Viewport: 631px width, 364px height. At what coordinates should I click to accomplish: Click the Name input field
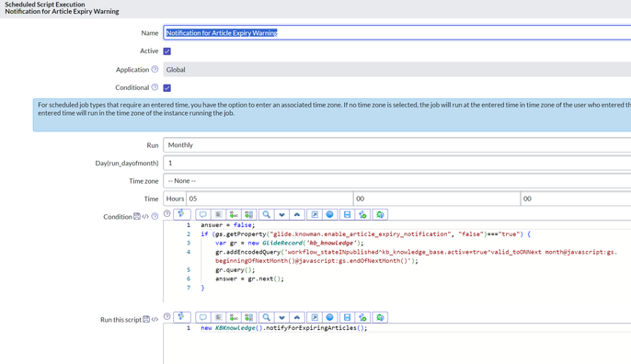[396, 32]
